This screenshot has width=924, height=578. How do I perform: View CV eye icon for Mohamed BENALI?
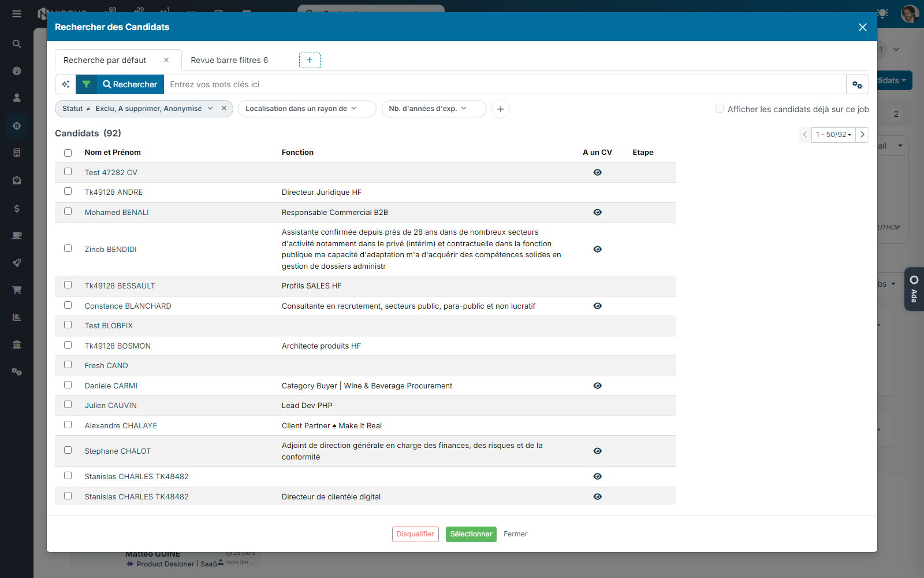598,212
